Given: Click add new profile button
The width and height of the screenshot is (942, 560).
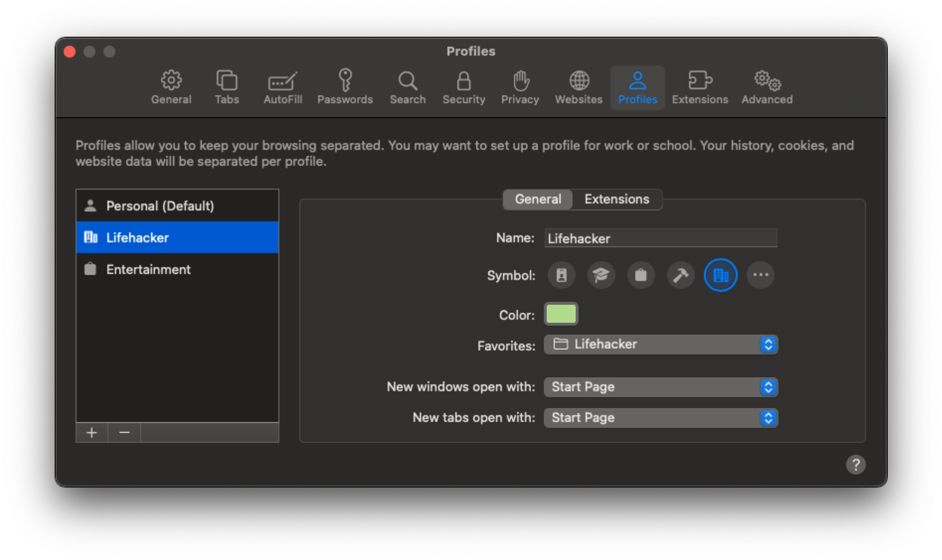Looking at the screenshot, I should [92, 432].
